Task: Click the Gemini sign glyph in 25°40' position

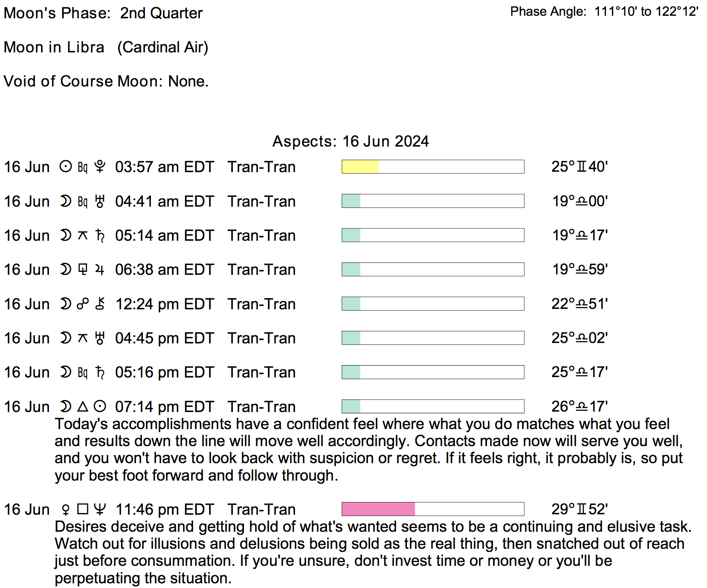Action: point(582,167)
